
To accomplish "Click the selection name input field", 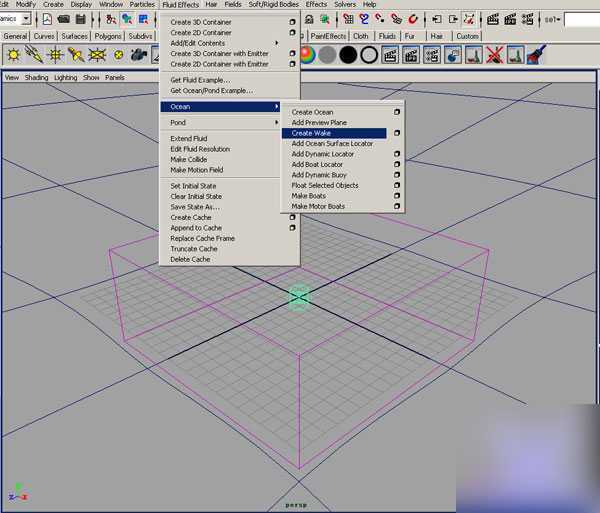I will (x=582, y=20).
